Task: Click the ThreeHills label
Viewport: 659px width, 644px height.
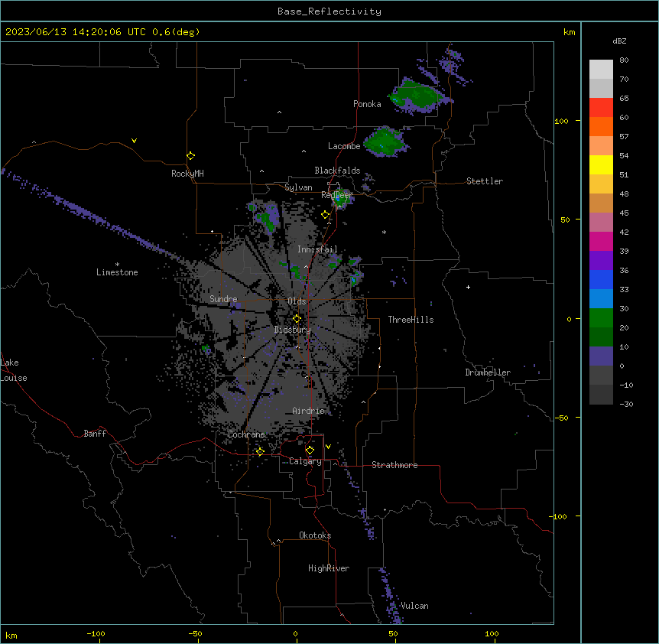Action: tap(411, 320)
